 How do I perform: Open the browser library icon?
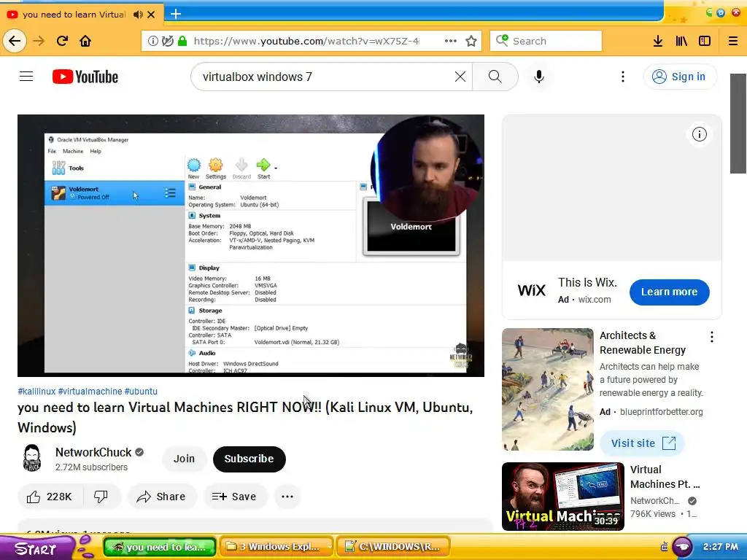click(681, 41)
